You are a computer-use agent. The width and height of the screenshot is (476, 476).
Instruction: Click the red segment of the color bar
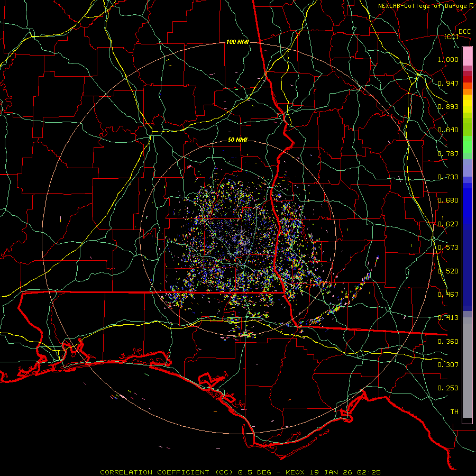[x=467, y=79]
